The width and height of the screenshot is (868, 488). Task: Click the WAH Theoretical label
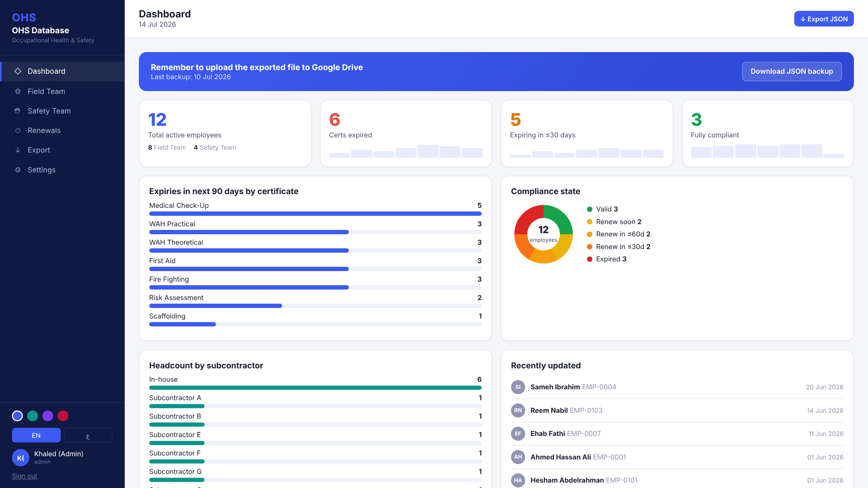[176, 243]
